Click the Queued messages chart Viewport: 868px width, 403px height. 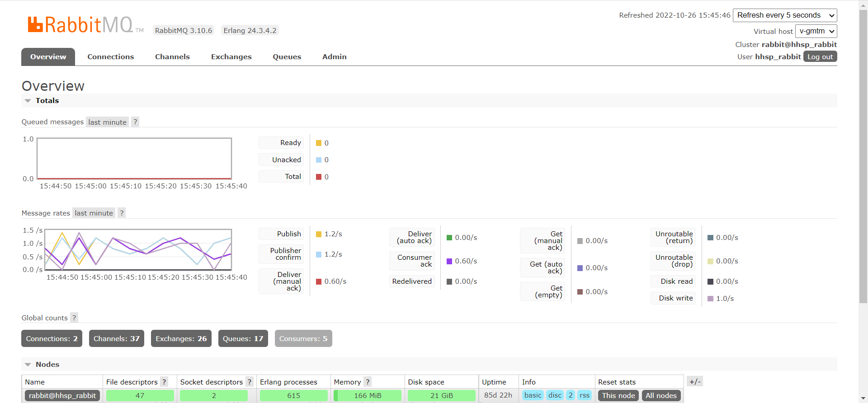pos(134,159)
